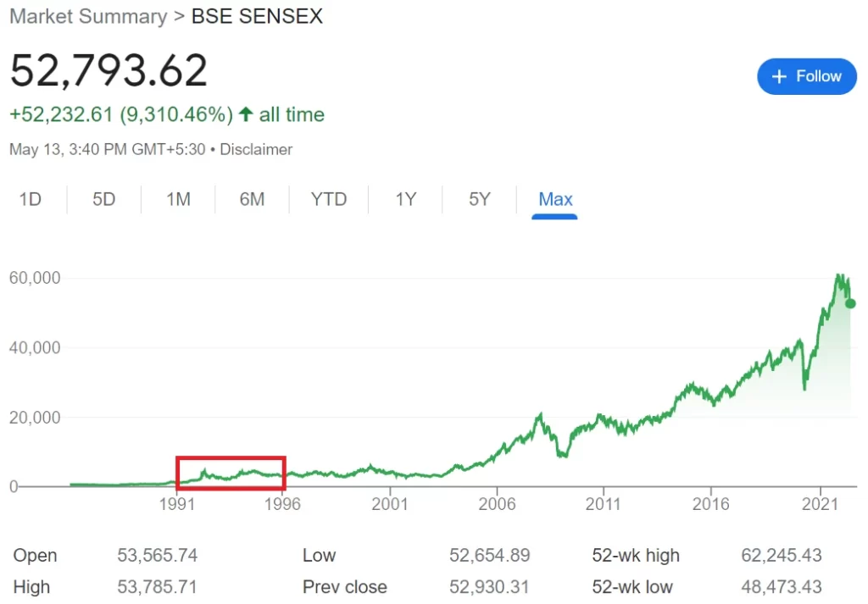Show the YTD chart range
The height and width of the screenshot is (604, 868).
[329, 199]
